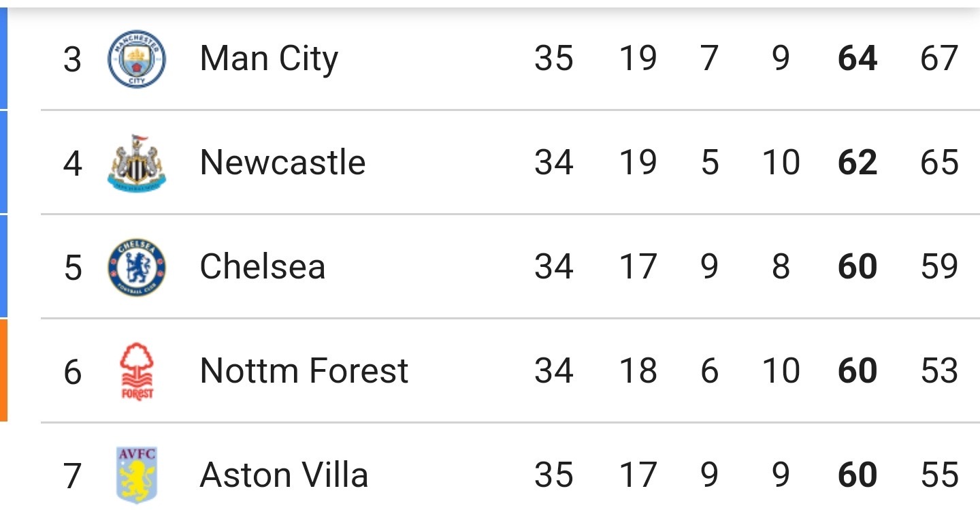Click Chelsea's goal total of 59
Viewport: 980px width, 510px height.
coord(939,267)
